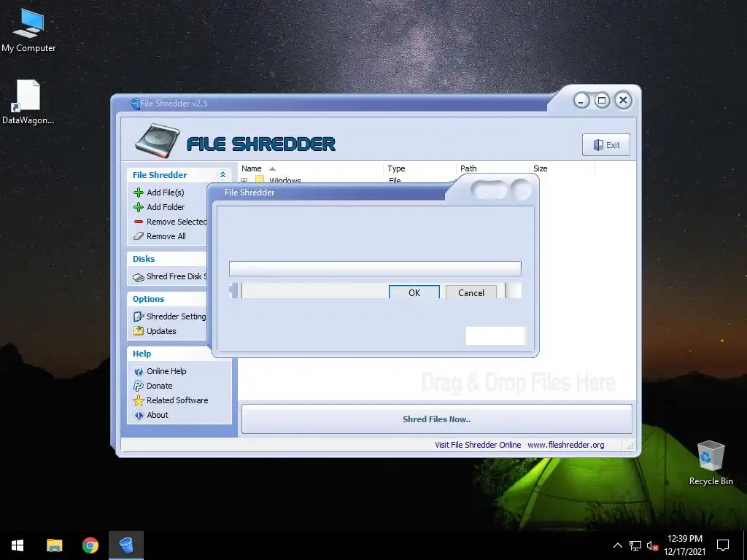Choose Add Folder in the sidebar

166,207
